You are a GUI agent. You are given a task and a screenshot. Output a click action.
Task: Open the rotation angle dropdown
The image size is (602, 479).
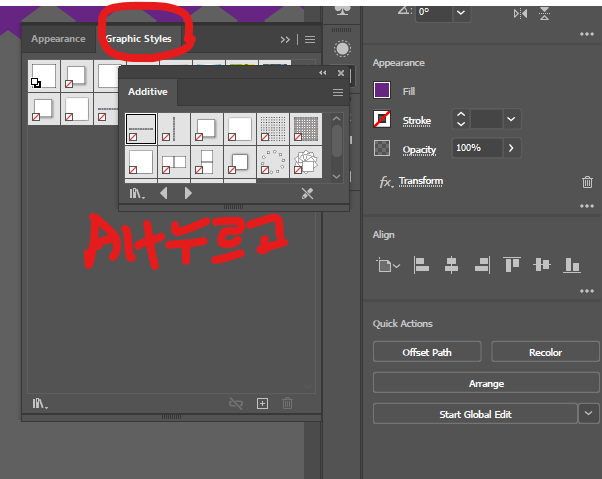pos(461,13)
